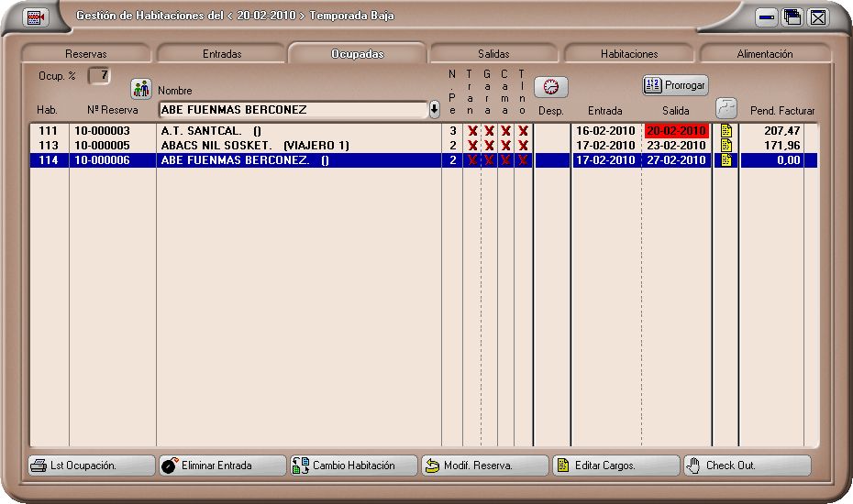Switch to the Reservas tab

coord(85,54)
